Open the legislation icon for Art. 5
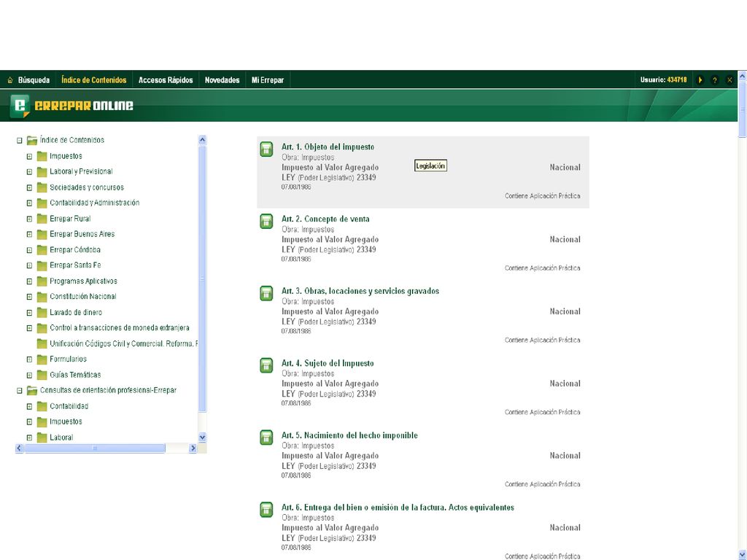 click(x=266, y=437)
